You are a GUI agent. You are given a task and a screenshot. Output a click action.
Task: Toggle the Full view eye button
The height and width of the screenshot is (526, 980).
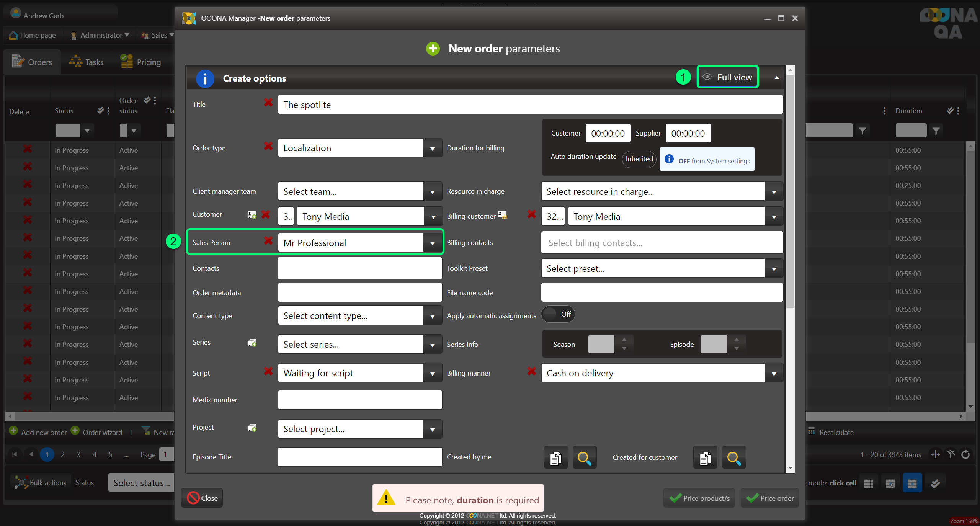[728, 77]
